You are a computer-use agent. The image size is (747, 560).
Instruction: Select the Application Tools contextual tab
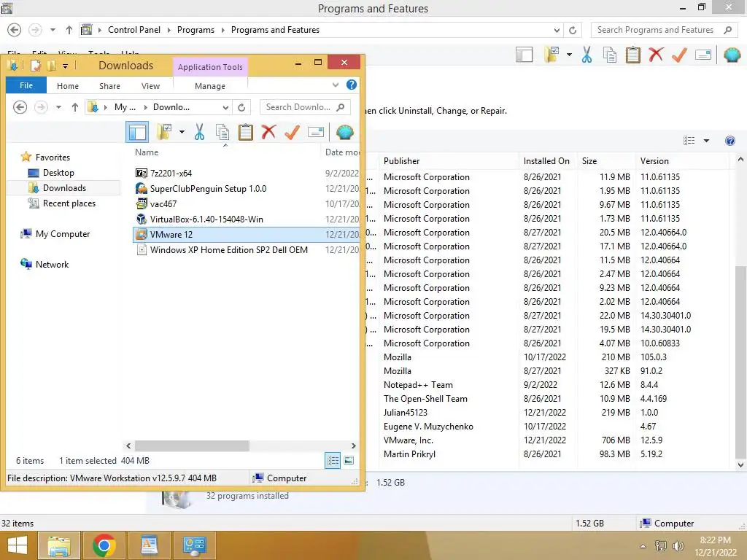click(x=210, y=67)
